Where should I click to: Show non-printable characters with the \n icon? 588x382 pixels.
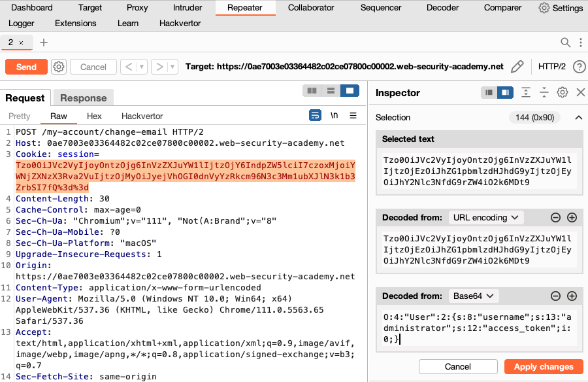pyautogui.click(x=334, y=115)
